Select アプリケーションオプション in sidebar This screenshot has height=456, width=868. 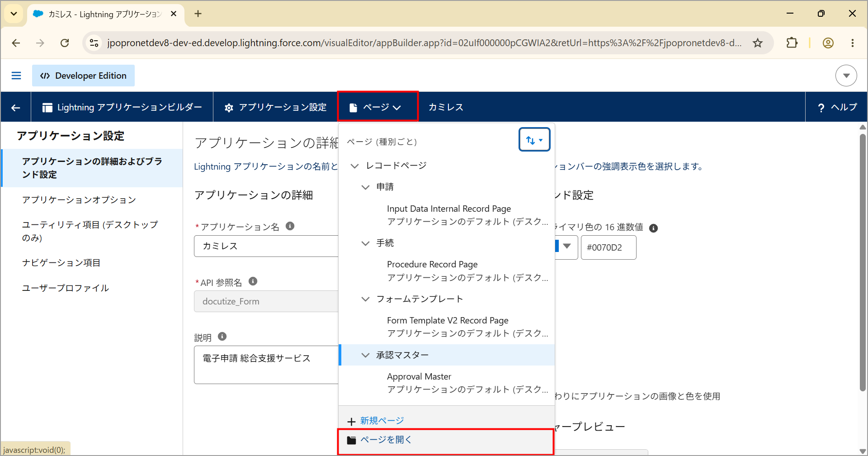[79, 199]
